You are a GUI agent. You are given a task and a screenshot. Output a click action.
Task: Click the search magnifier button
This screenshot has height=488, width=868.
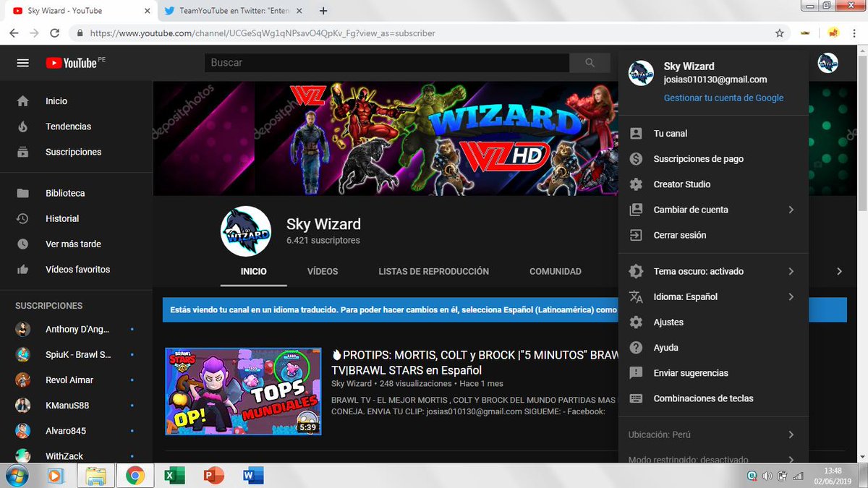coord(590,63)
